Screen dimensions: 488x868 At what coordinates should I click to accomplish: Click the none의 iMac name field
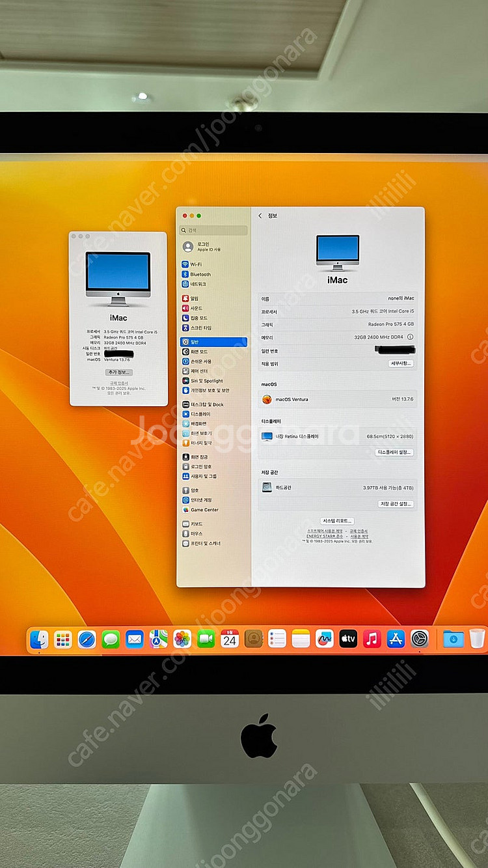point(337,298)
